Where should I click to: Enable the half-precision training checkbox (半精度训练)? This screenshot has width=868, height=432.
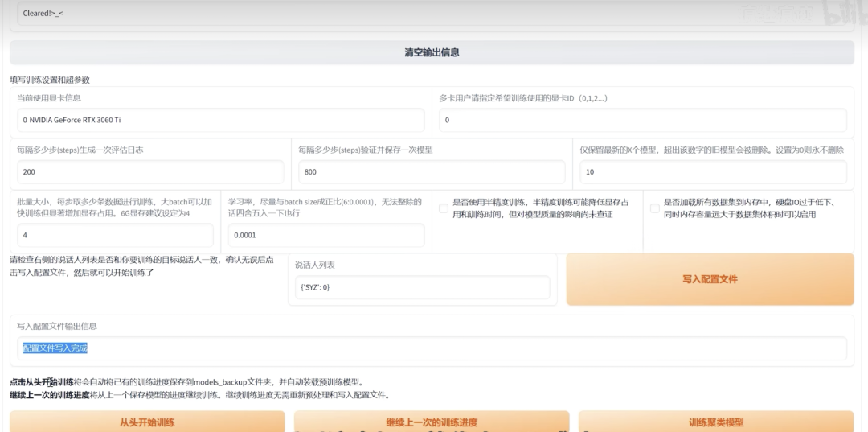[444, 208]
